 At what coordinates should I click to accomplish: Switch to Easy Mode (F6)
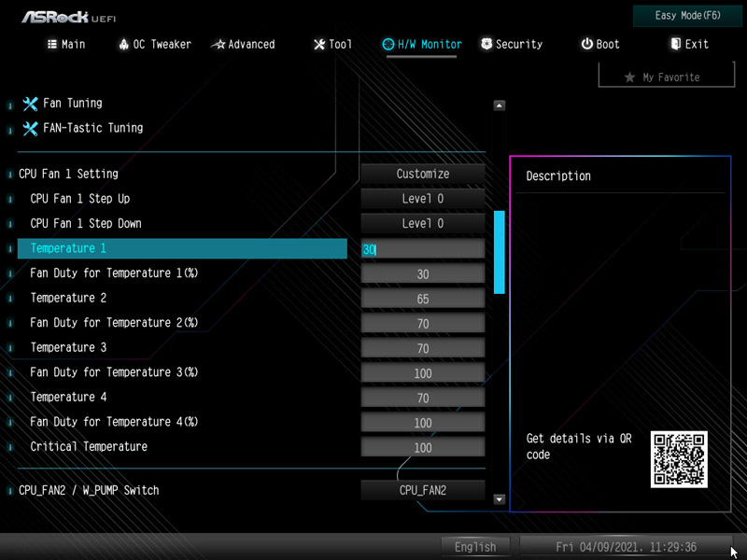point(687,16)
